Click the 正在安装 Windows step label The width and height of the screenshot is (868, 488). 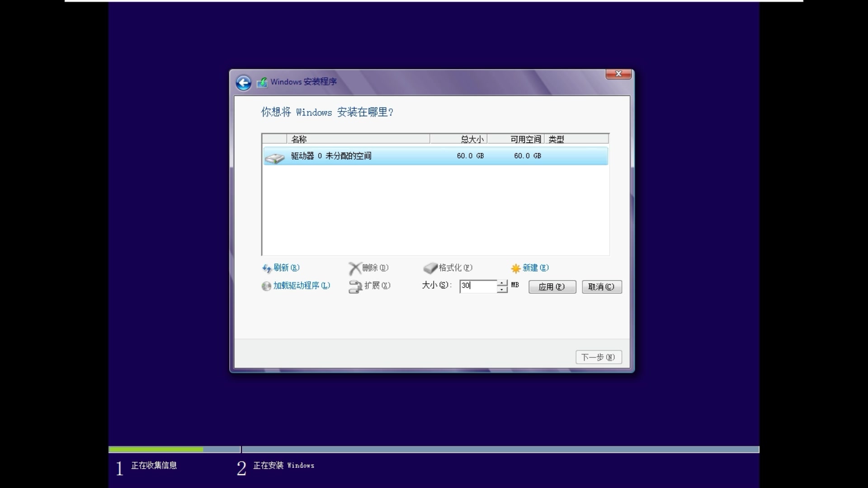(x=284, y=465)
